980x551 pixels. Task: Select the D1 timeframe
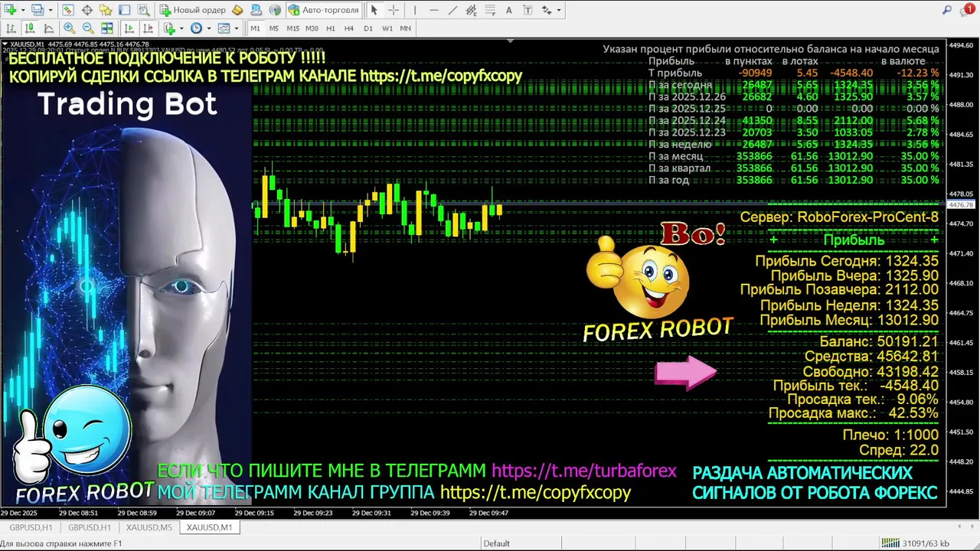coord(368,28)
